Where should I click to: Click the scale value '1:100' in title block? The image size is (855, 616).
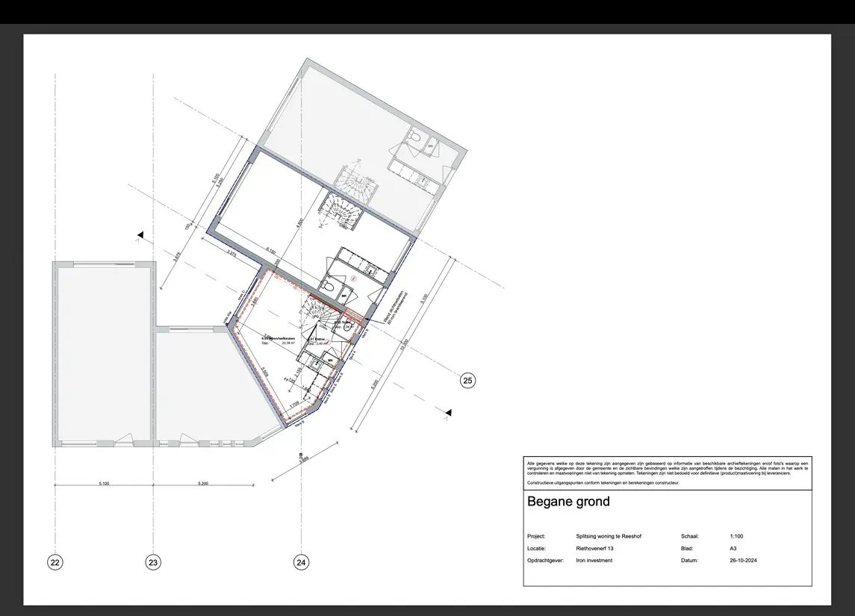pyautogui.click(x=736, y=536)
